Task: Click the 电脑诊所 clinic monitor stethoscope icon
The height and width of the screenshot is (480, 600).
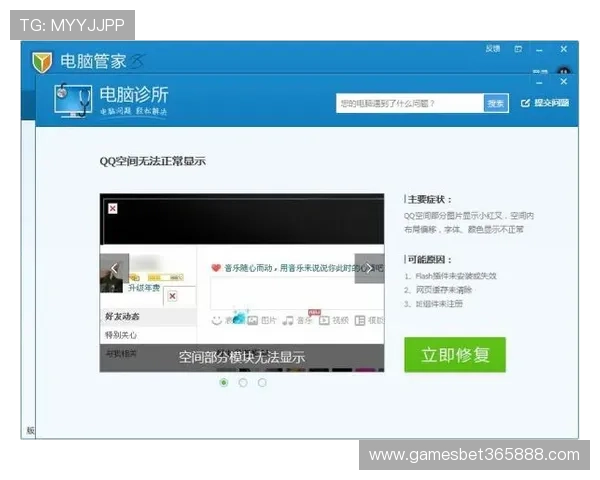Action: 73,100
